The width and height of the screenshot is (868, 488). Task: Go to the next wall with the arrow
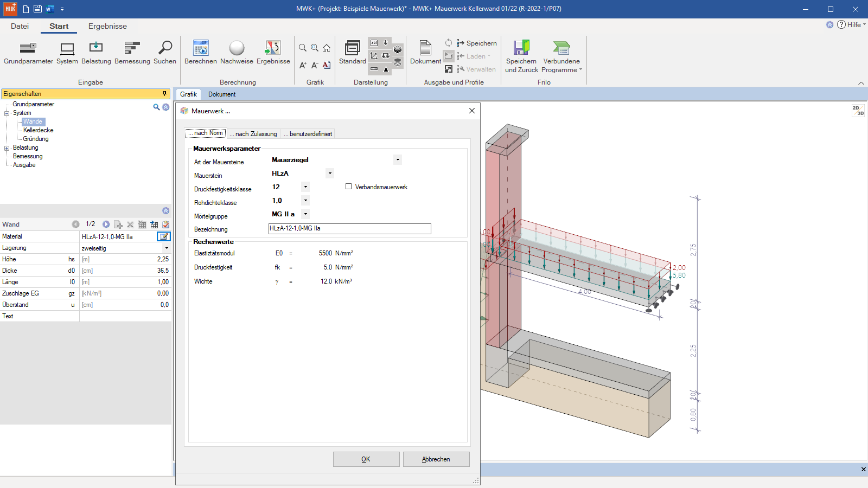tap(106, 224)
